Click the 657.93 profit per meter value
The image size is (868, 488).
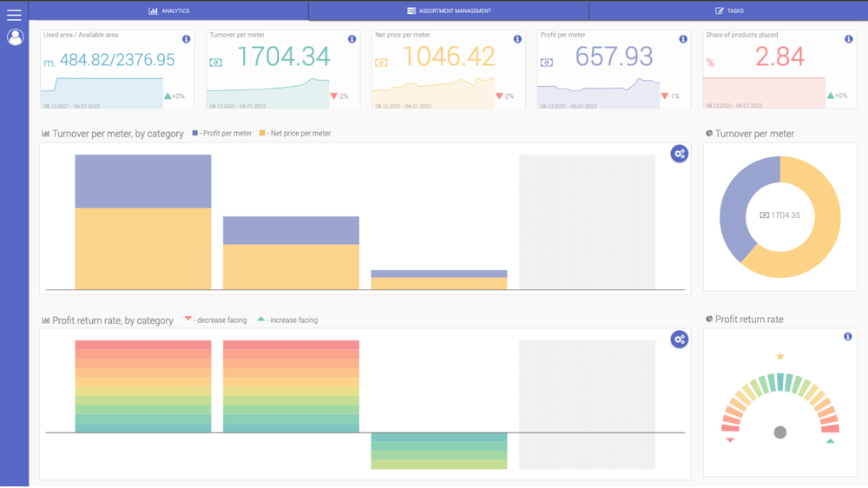pyautogui.click(x=614, y=56)
